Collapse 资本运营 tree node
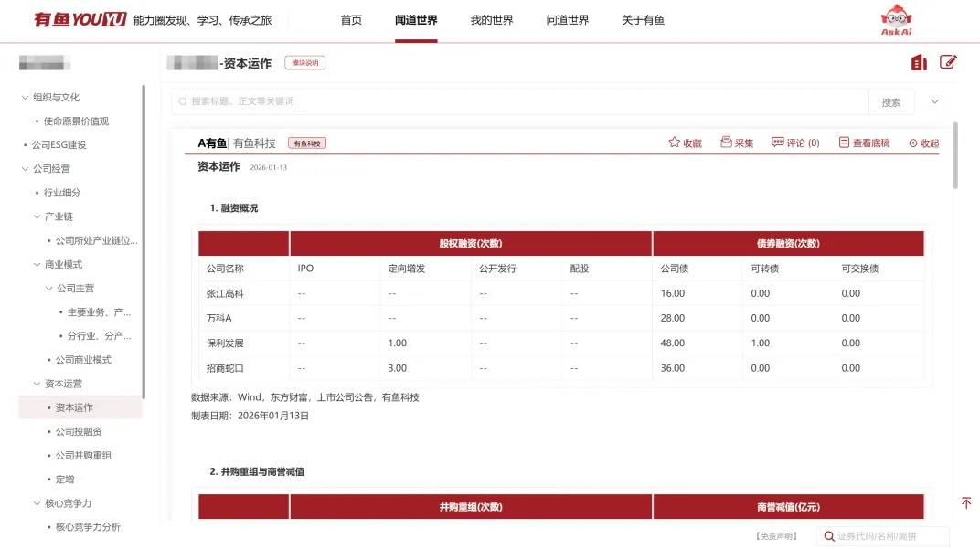980x549 pixels. (37, 384)
